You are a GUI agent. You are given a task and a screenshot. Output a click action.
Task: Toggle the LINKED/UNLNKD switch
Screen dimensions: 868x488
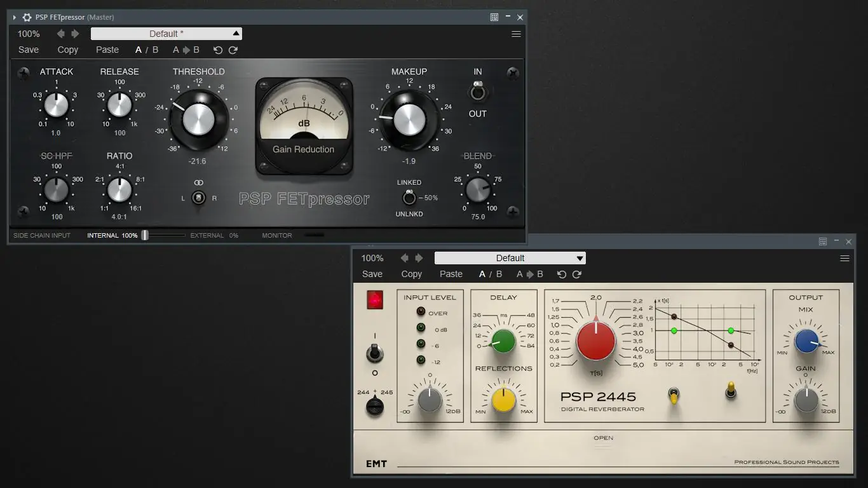(x=409, y=197)
